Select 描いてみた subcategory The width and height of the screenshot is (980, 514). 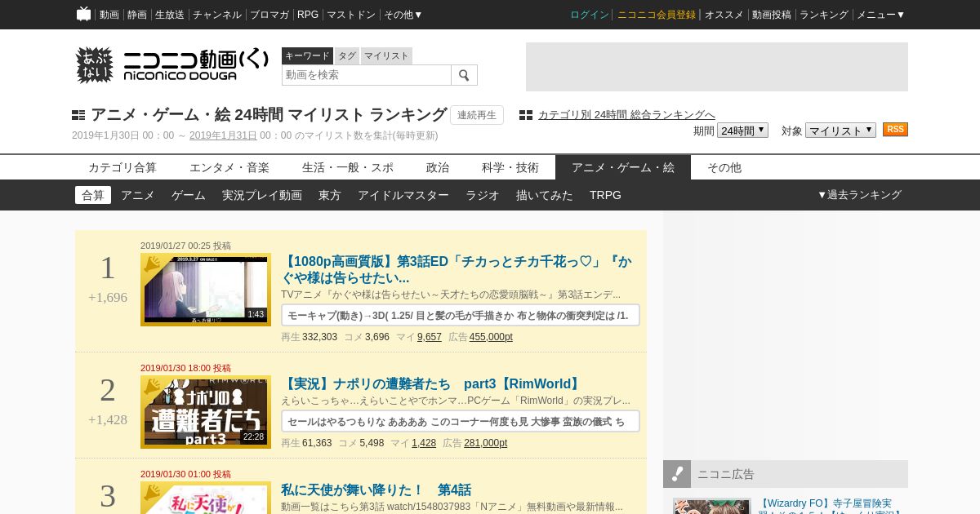(545, 195)
